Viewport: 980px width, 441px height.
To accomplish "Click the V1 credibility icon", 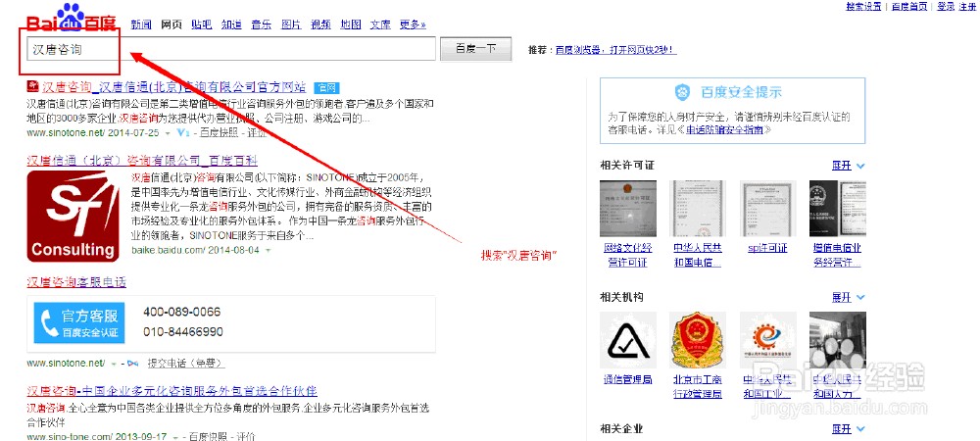I will 182,133.
